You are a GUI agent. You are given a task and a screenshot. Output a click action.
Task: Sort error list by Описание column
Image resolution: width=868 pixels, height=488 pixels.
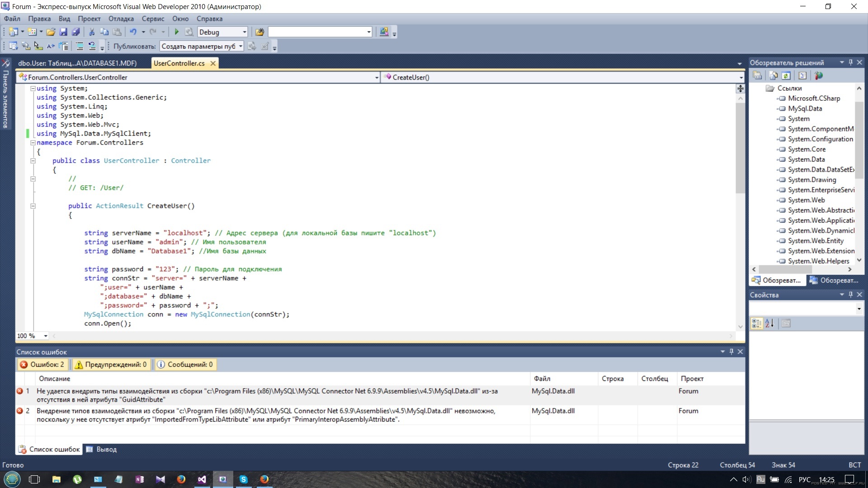tap(283, 379)
